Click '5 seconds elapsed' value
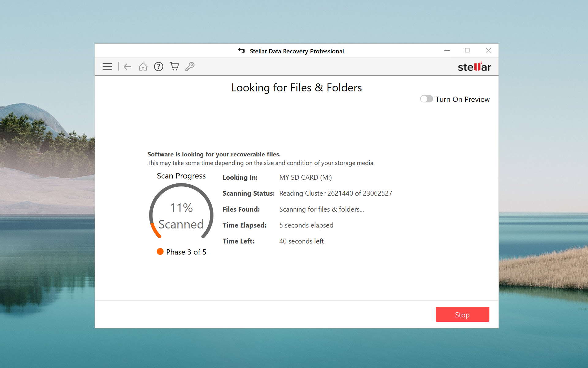 coord(306,225)
